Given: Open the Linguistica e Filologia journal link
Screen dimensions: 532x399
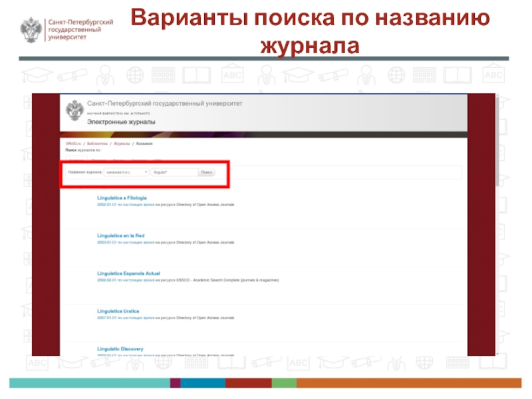Looking at the screenshot, I should click(122, 198).
